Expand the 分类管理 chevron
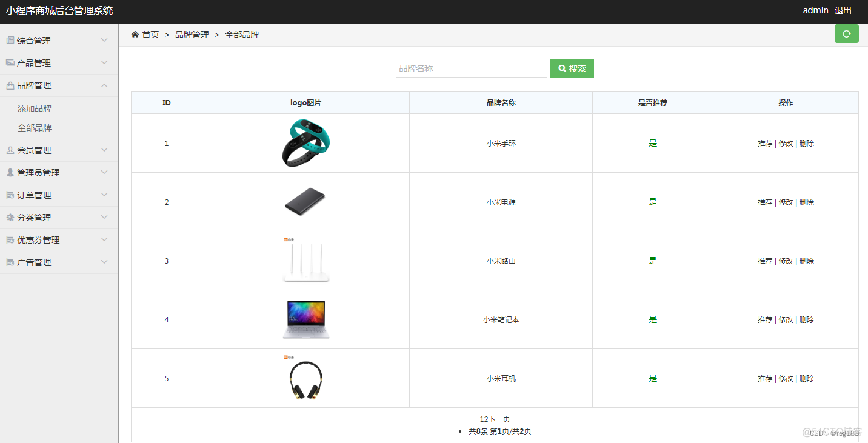This screenshot has width=868, height=443. (x=104, y=217)
